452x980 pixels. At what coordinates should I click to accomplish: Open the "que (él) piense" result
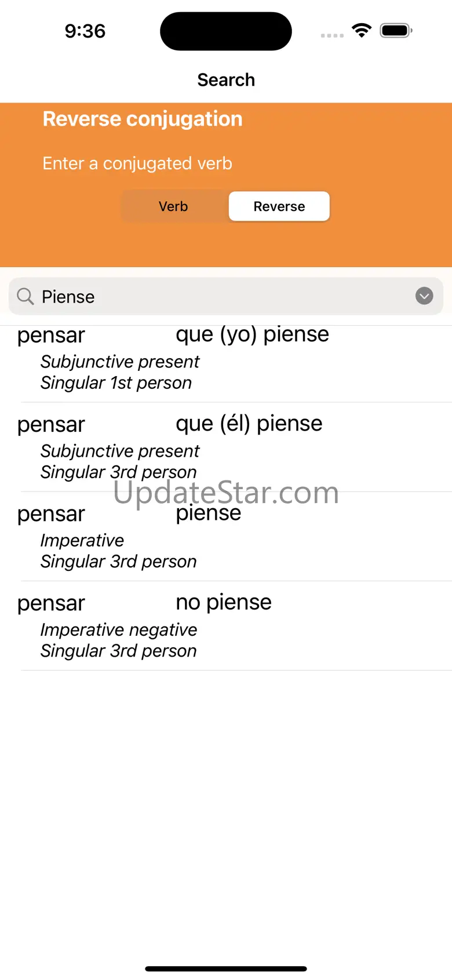249,424
